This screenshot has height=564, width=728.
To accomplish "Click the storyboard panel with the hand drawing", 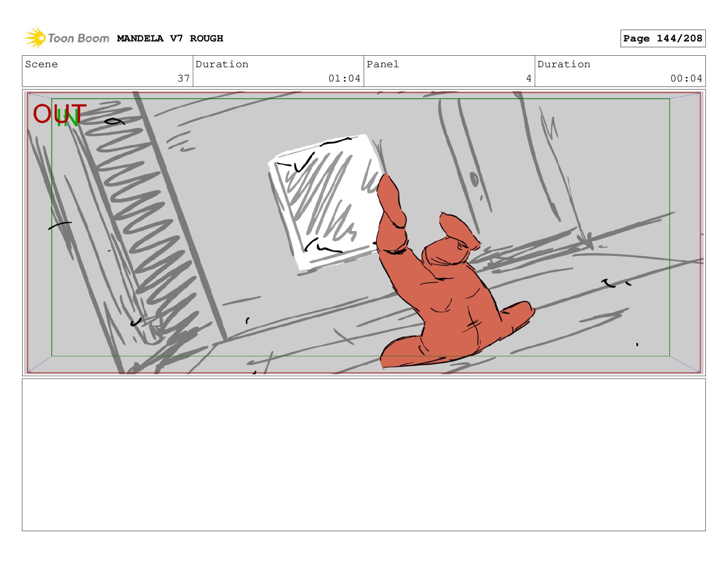I will (364, 233).
